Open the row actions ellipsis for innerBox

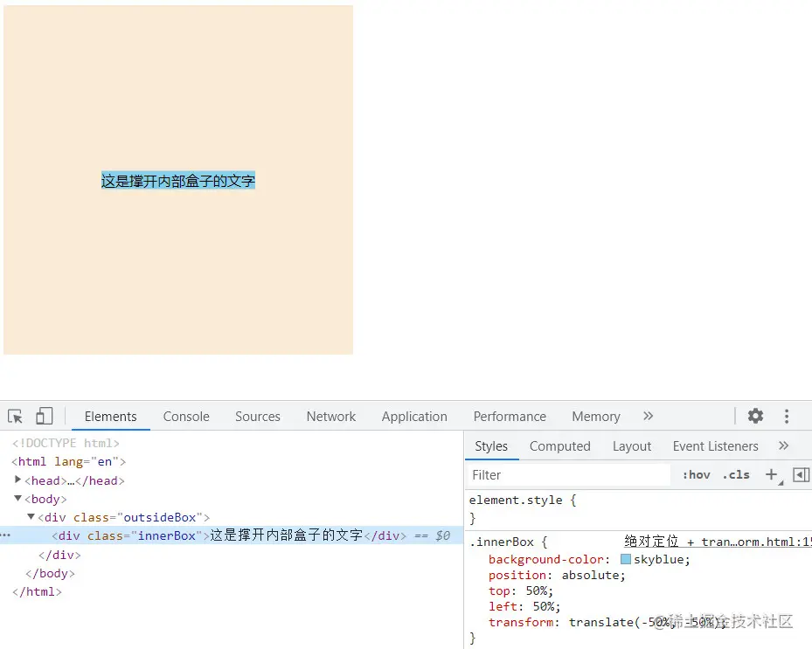[6, 535]
